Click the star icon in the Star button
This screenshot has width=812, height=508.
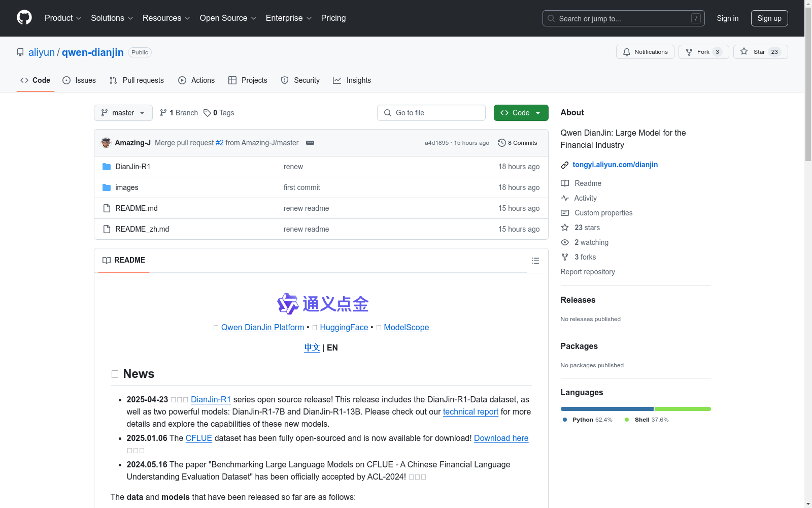(x=744, y=51)
